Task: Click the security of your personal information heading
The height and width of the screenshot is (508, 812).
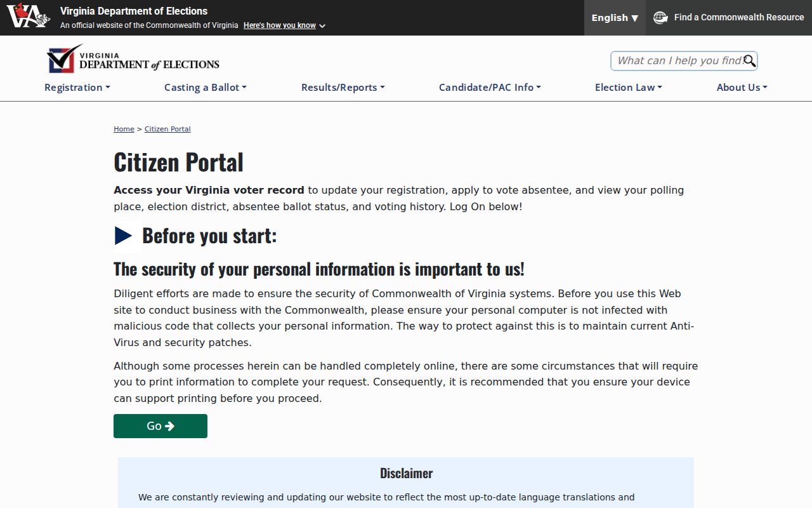Action: (319, 269)
